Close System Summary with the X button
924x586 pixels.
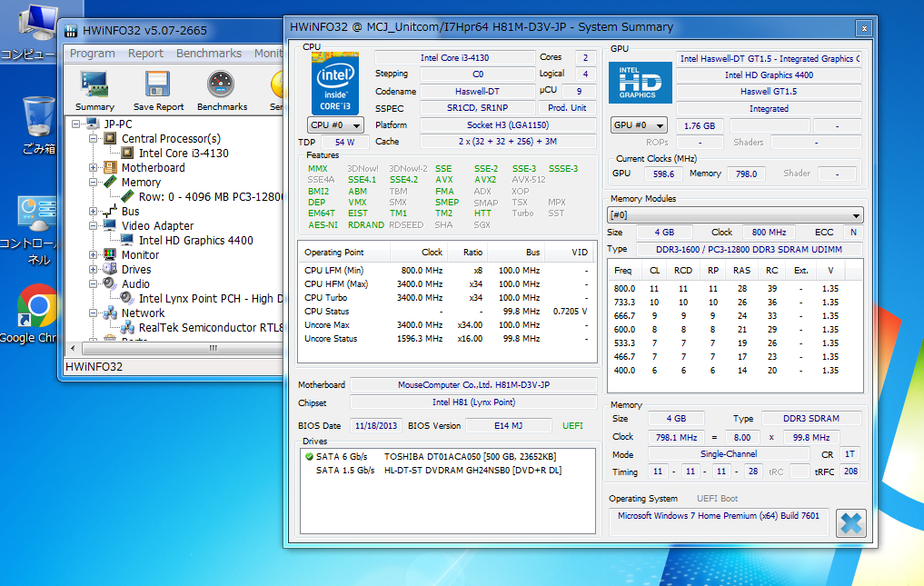tap(850, 523)
